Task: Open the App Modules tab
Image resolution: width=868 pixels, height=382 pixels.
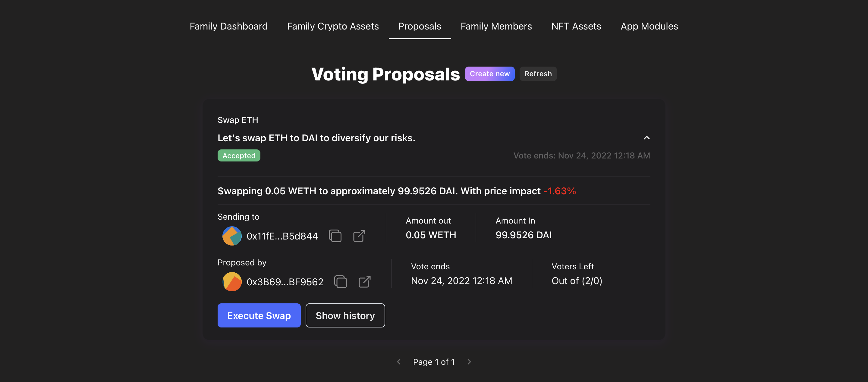Action: click(649, 26)
